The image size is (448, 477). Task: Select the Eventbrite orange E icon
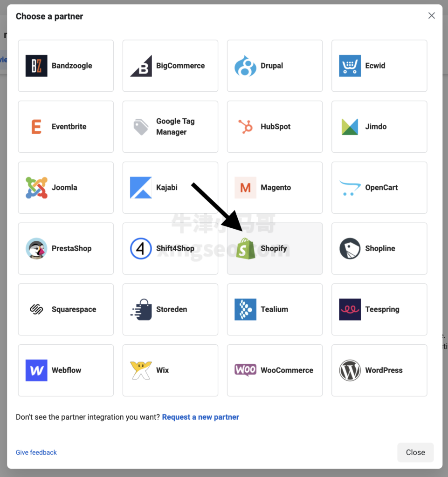tap(36, 127)
